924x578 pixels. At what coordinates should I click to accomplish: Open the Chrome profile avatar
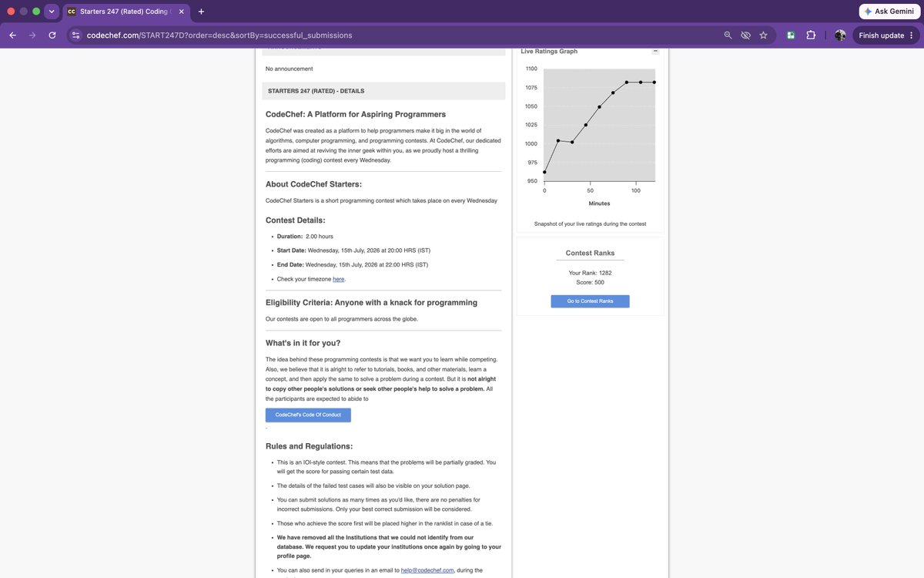pyautogui.click(x=840, y=35)
